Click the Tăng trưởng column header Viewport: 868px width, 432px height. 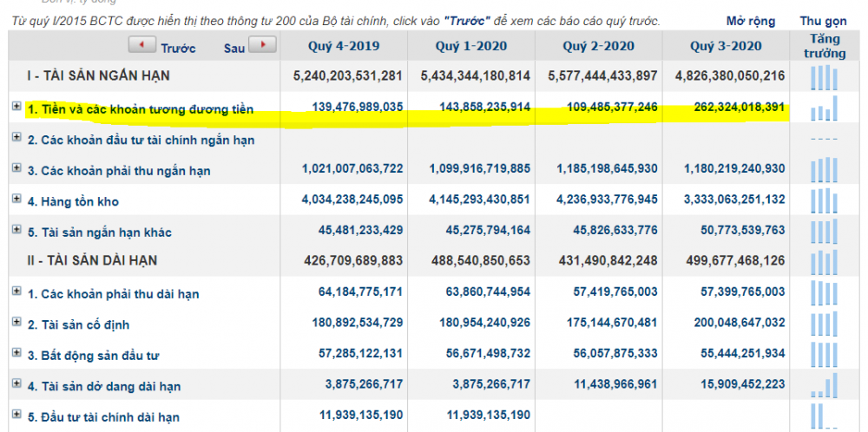(825, 46)
